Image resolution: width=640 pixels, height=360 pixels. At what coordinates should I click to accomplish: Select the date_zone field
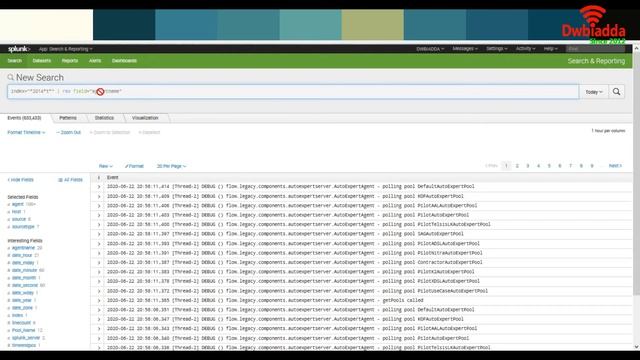point(22,308)
